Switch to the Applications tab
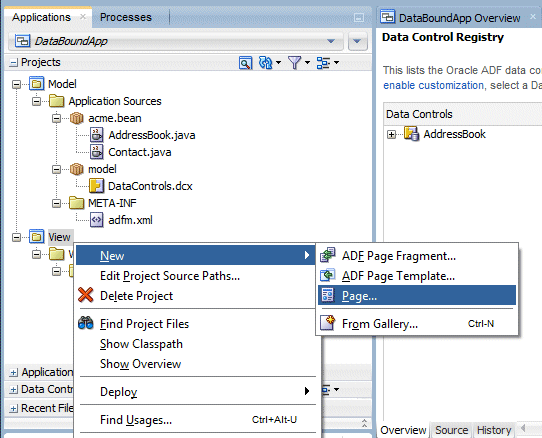Screen dimensions: 542x438 coord(41,17)
